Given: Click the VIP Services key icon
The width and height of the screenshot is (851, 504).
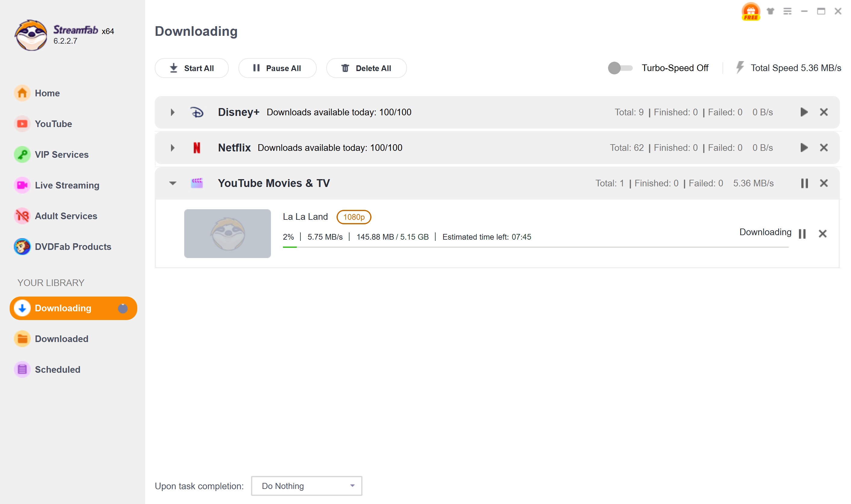Looking at the screenshot, I should [x=22, y=154].
